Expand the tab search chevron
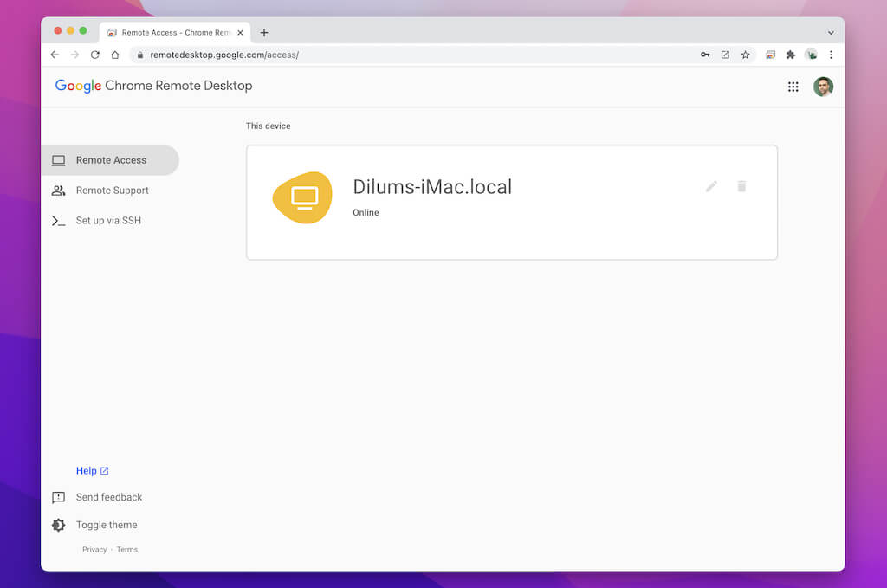The image size is (887, 588). click(x=831, y=33)
